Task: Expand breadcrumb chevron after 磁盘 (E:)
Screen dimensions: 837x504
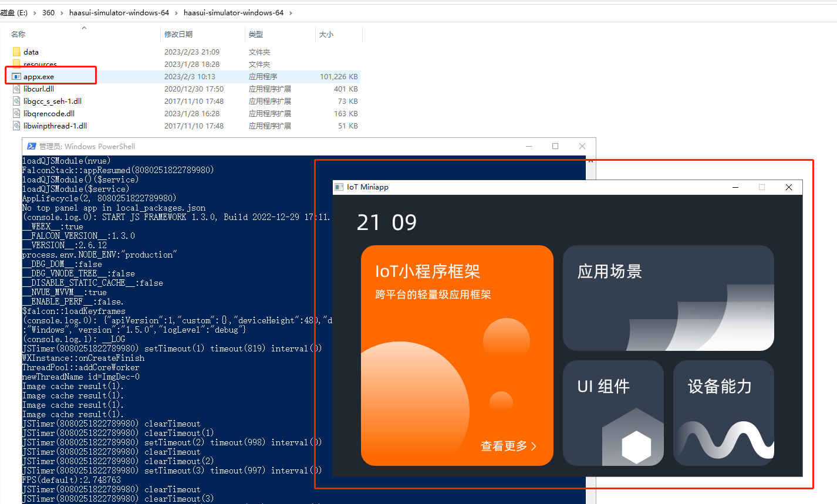Action: (x=35, y=12)
